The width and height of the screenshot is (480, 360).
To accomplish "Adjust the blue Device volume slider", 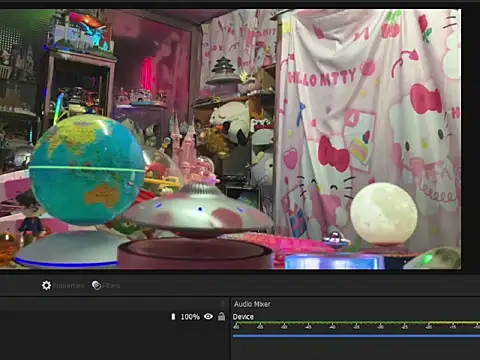I will 356,336.
